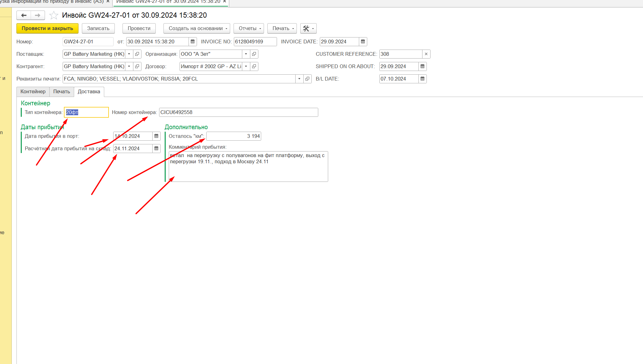The image size is (643, 364).
Task: Click the Записать button
Action: (x=98, y=29)
